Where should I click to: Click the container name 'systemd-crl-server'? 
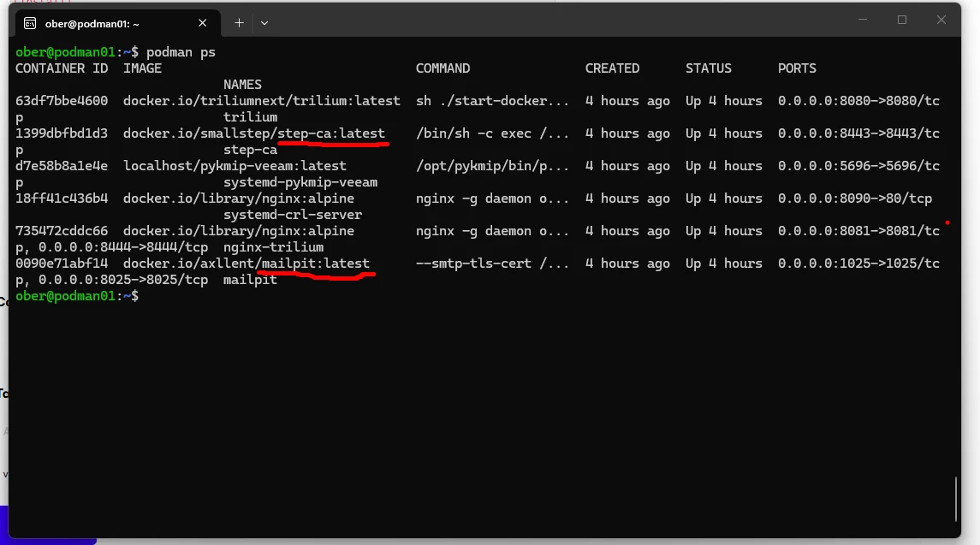(x=293, y=215)
